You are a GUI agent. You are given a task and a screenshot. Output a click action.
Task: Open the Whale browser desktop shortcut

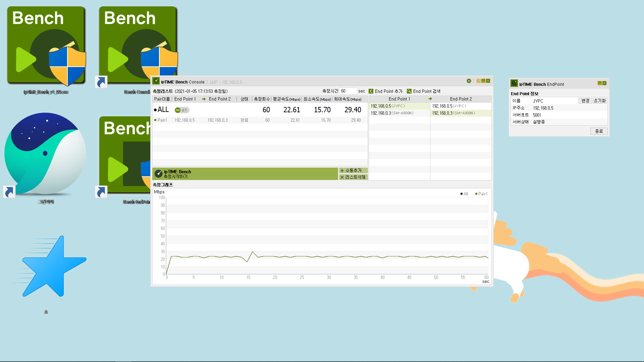tap(45, 158)
